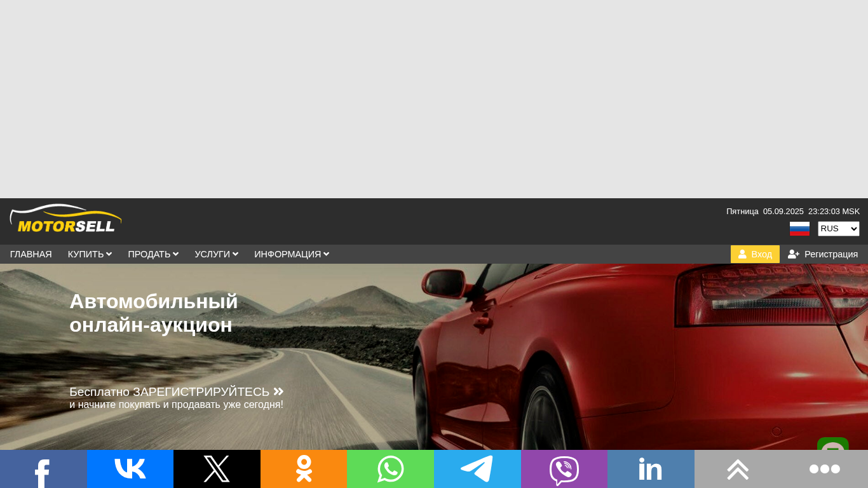Viewport: 868px width, 488px height.
Task: Share page on X (Twitter)
Action: pyautogui.click(x=217, y=469)
